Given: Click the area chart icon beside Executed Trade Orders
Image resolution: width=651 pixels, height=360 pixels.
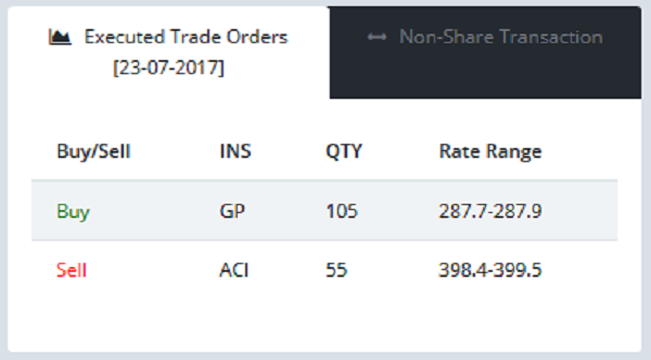Looking at the screenshot, I should pyautogui.click(x=60, y=37).
